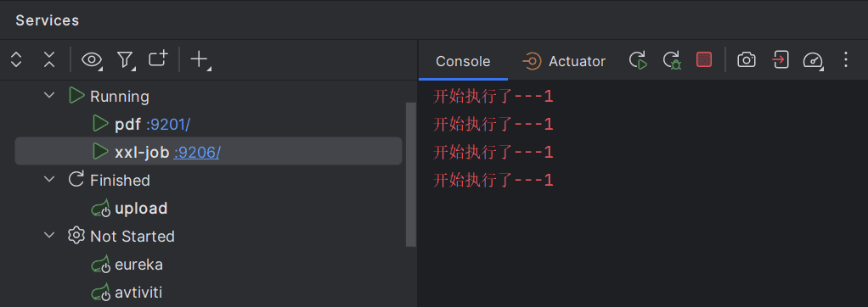This screenshot has width=868, height=307.
Task: Open the three-dot more actions menu
Action: tap(845, 59)
